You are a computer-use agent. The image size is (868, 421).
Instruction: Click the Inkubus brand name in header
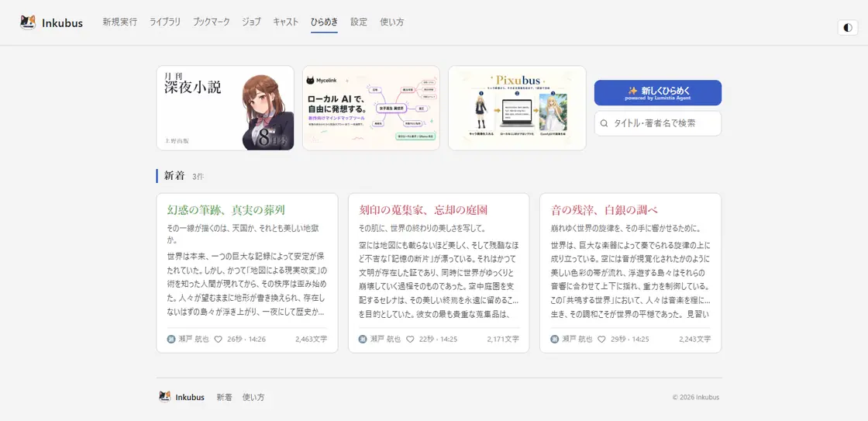(x=63, y=22)
